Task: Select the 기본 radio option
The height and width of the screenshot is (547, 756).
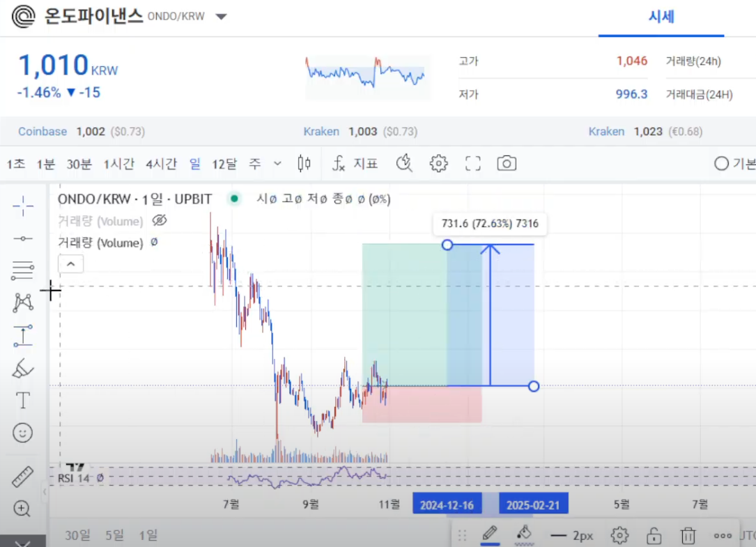Action: tap(721, 164)
